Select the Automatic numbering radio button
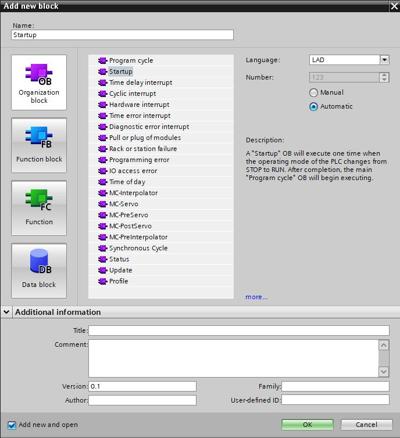The width and height of the screenshot is (400, 438). click(x=313, y=107)
